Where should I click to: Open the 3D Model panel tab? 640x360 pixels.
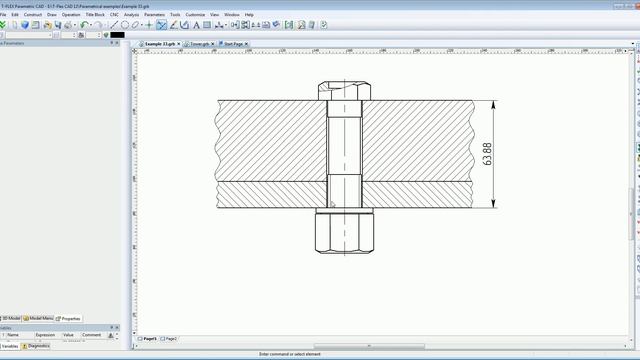pos(11,318)
